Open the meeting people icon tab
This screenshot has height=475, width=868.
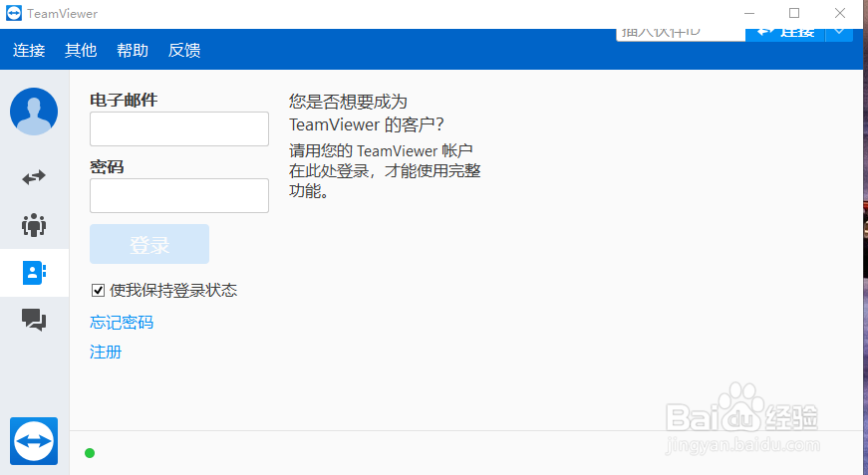[x=34, y=225]
